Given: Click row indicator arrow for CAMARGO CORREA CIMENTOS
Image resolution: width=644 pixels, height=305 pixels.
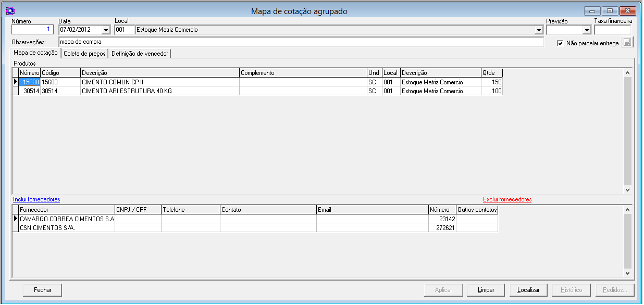Looking at the screenshot, I should (x=16, y=219).
